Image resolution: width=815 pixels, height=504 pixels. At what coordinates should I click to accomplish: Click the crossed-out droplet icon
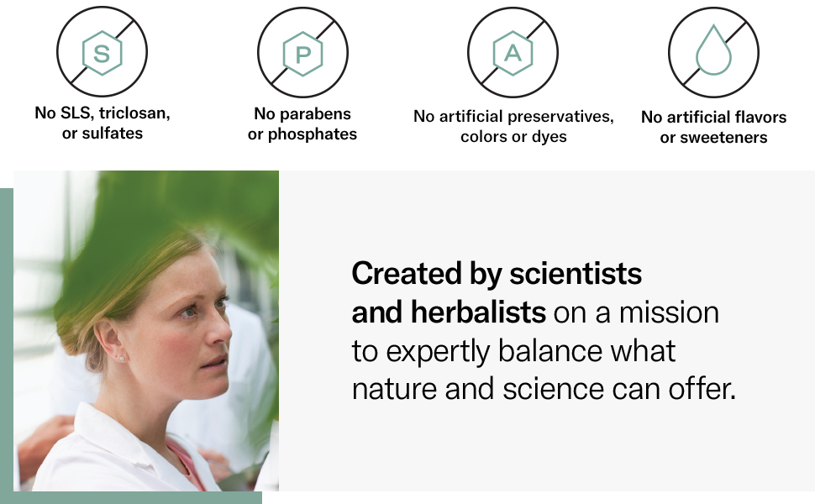pyautogui.click(x=713, y=52)
